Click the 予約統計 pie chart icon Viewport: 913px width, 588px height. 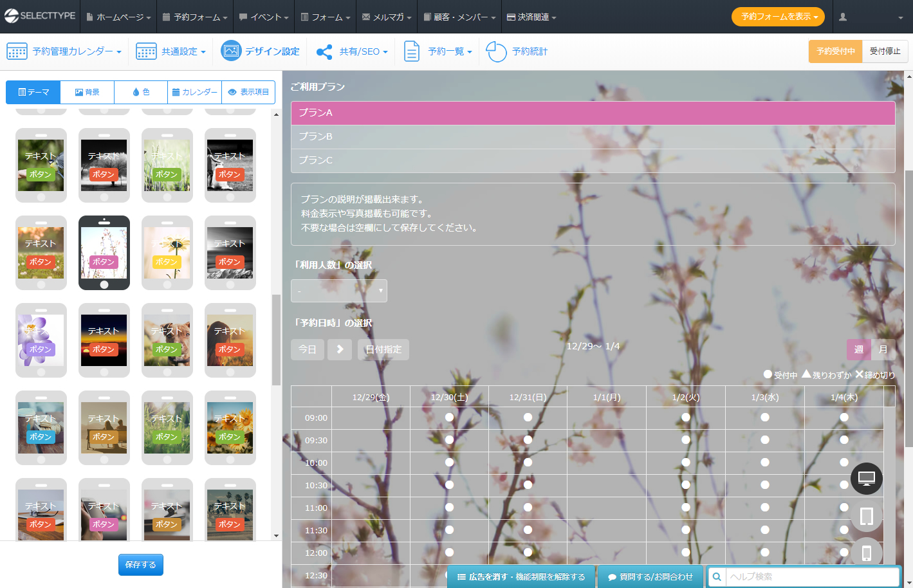pos(496,51)
